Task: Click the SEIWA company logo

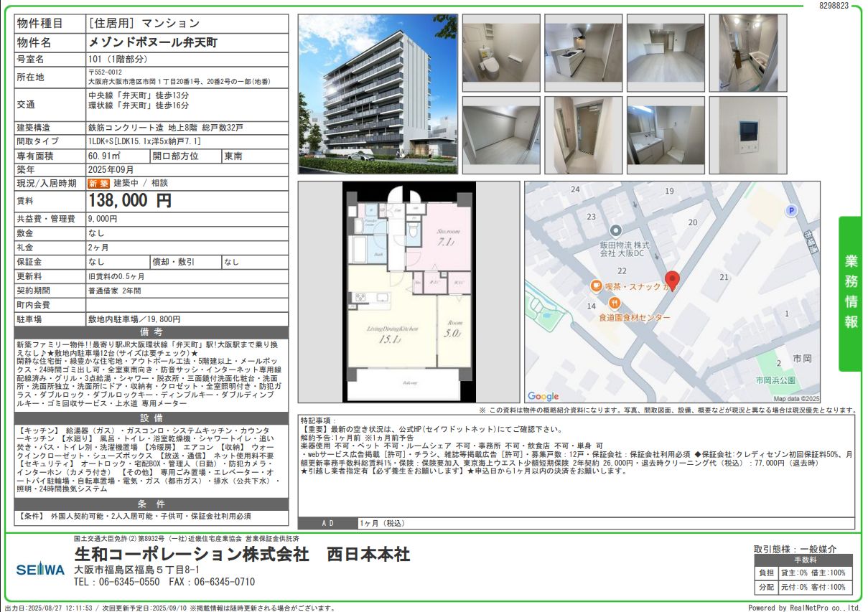Action: point(40,570)
